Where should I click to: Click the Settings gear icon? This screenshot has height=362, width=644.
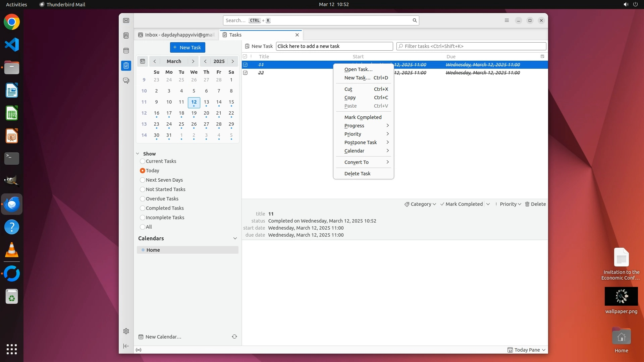click(x=126, y=331)
